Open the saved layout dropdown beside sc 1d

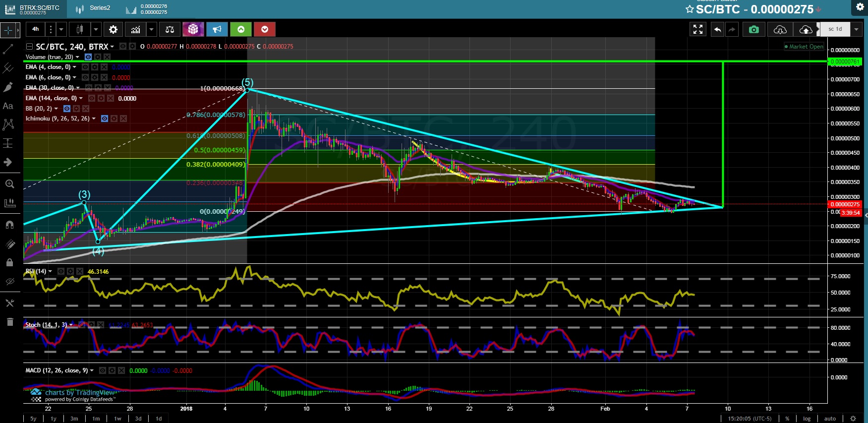coord(856,29)
